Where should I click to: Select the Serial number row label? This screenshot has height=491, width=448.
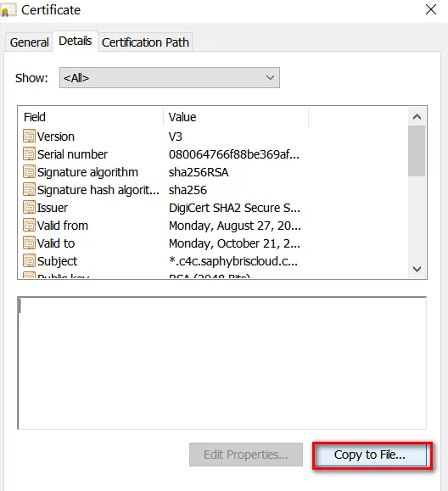(x=72, y=154)
